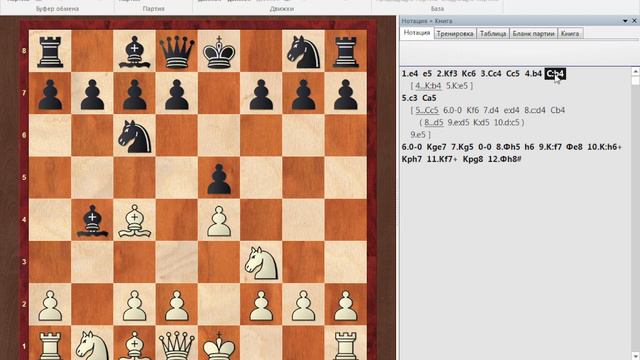Click the notation scrollbar down arrow

636,356
